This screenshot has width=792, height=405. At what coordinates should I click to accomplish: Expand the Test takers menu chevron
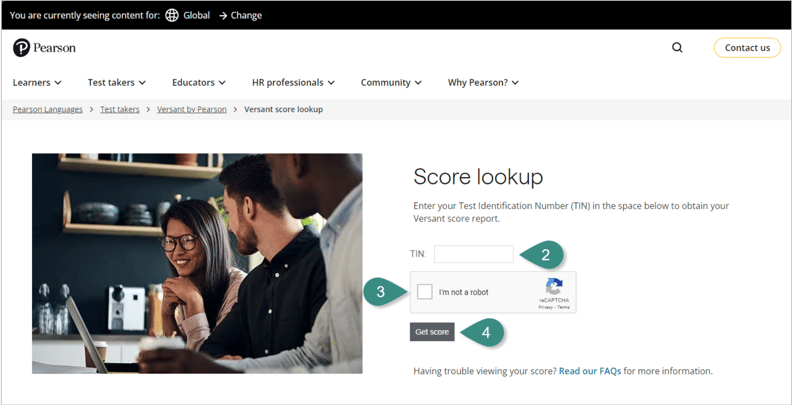(x=142, y=83)
